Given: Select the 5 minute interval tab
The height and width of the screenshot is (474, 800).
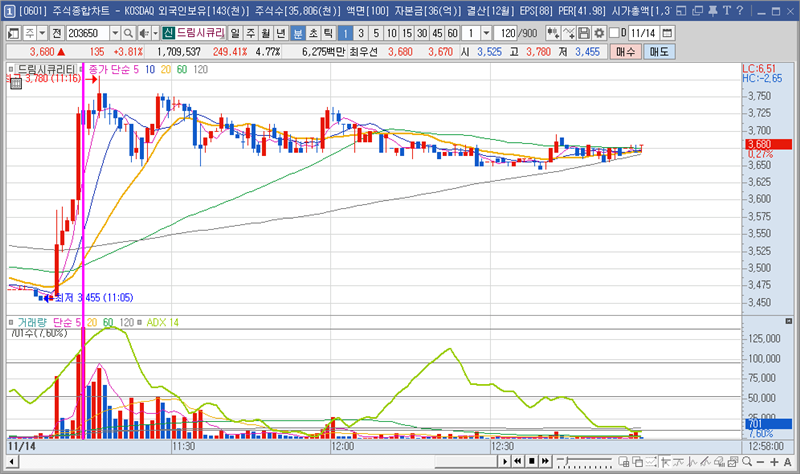Looking at the screenshot, I should (375, 32).
